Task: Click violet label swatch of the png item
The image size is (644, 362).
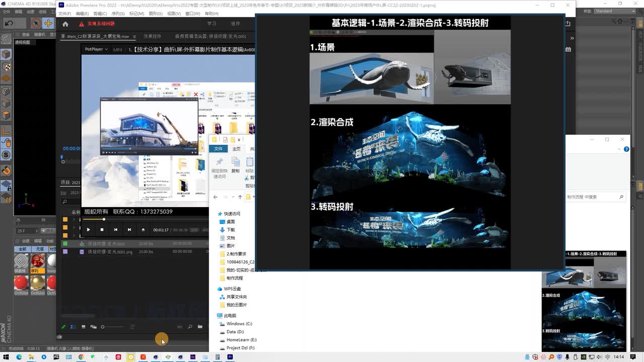Action: pos(65,251)
